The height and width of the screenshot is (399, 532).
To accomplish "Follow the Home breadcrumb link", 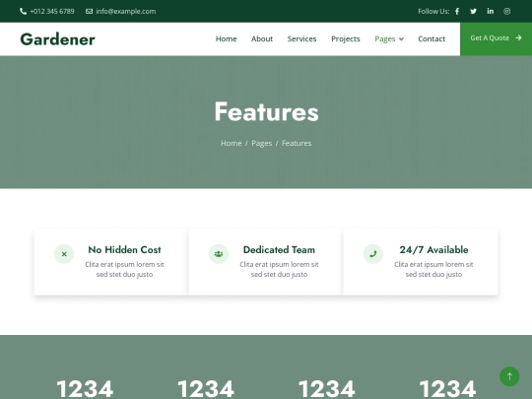I will 232,143.
